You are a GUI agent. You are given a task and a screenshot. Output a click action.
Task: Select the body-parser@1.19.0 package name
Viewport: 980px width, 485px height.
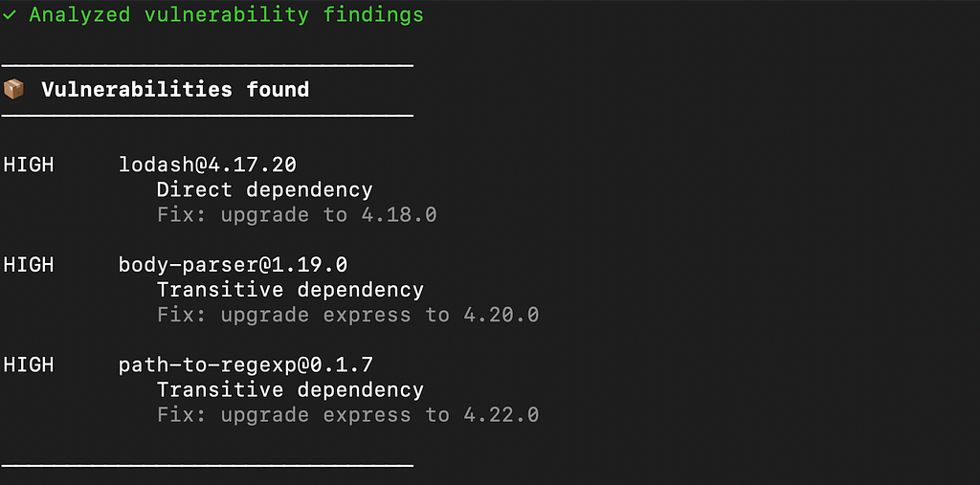pyautogui.click(x=234, y=265)
